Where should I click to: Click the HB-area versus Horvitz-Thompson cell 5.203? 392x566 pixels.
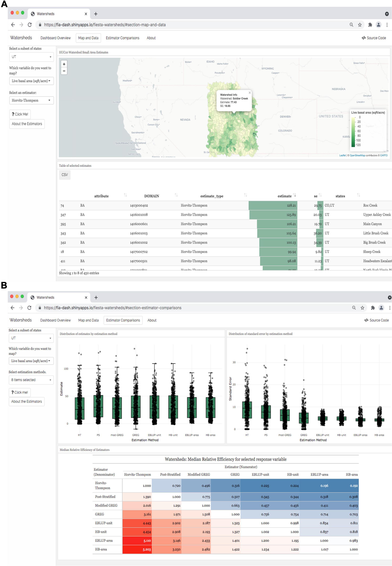[x=137, y=549]
